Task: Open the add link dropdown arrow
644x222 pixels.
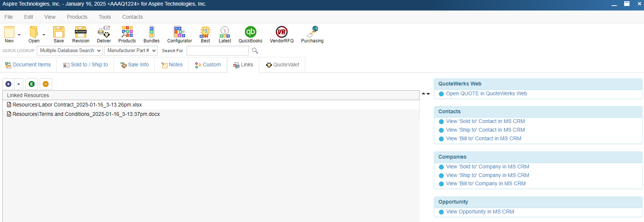Action: 19,84
